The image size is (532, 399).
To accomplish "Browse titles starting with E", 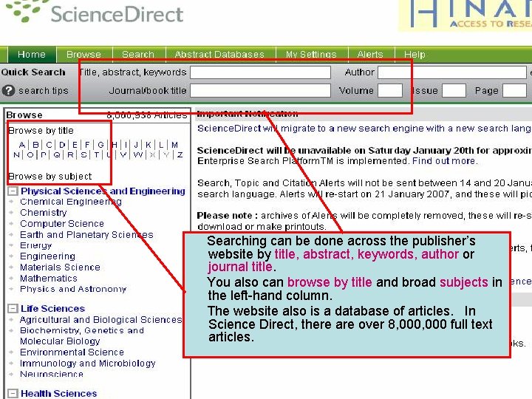I will click(75, 145).
